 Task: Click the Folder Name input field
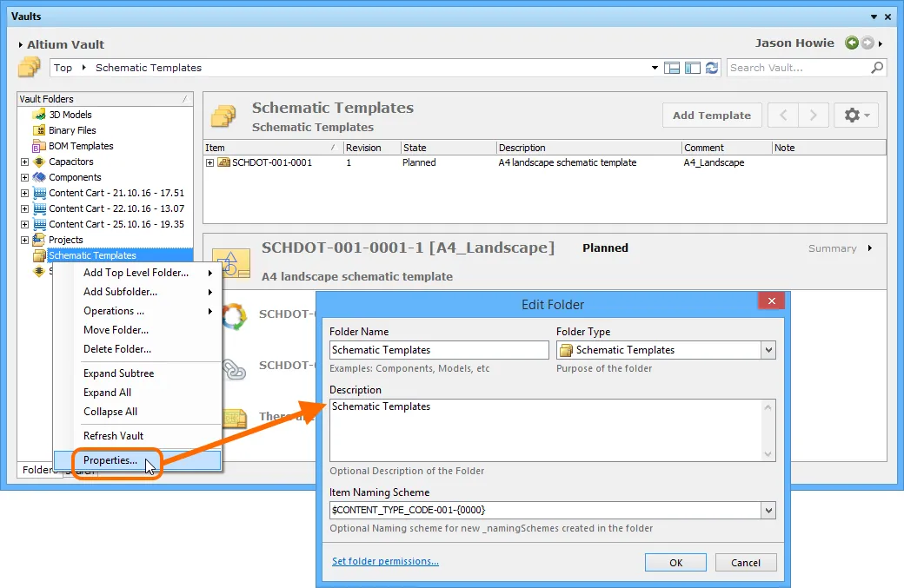[439, 349]
